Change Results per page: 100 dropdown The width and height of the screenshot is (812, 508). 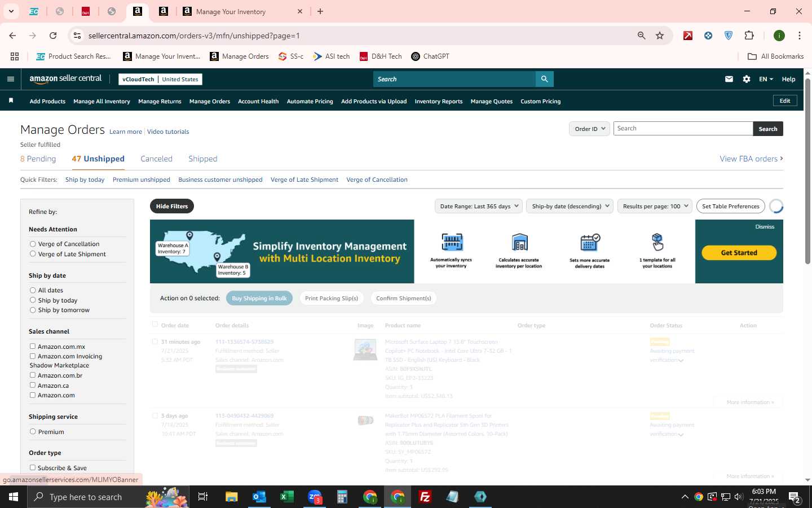pos(655,206)
